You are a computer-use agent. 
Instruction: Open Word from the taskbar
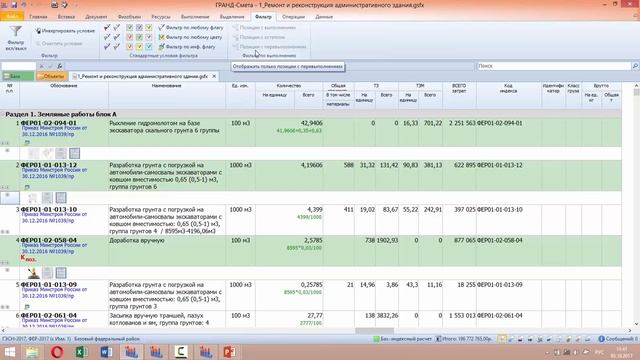point(106,352)
